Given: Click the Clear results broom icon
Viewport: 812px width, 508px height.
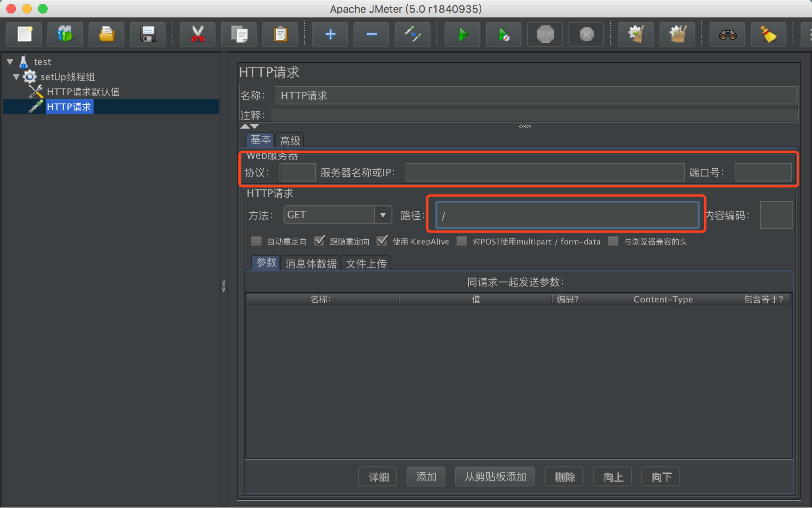Looking at the screenshot, I should point(636,34).
